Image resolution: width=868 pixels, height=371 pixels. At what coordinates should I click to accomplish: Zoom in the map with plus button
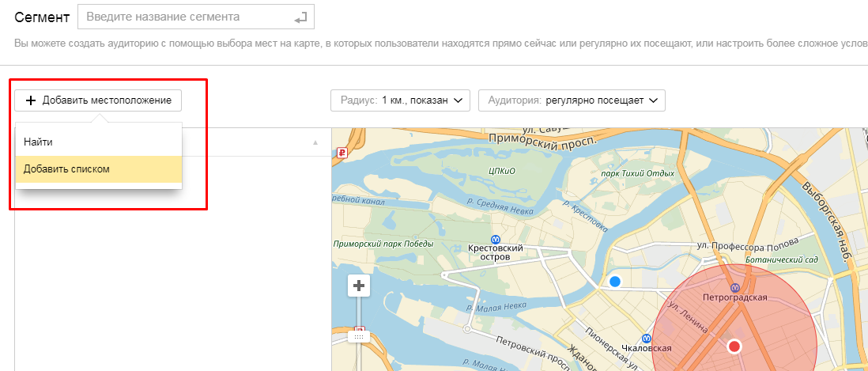coord(360,285)
